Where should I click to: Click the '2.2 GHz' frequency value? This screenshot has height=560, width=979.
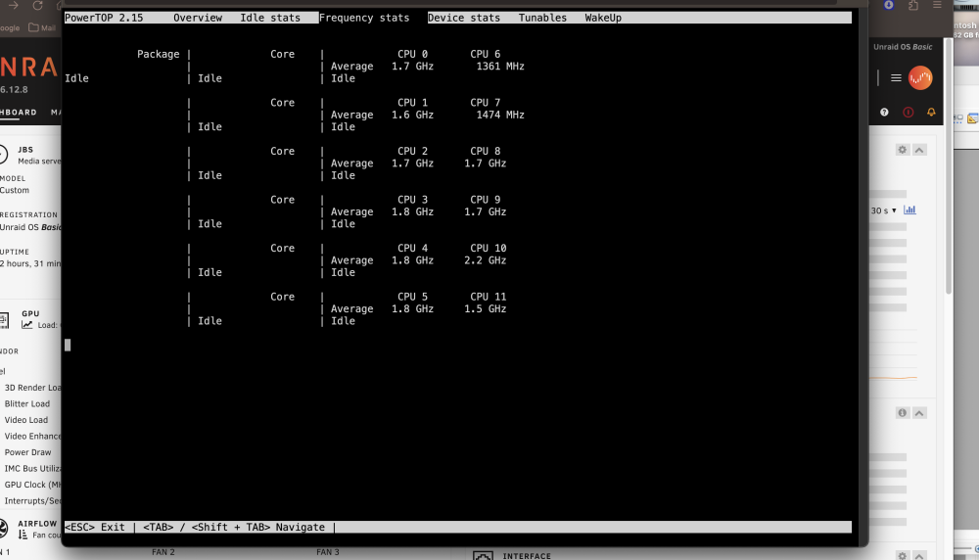point(486,260)
